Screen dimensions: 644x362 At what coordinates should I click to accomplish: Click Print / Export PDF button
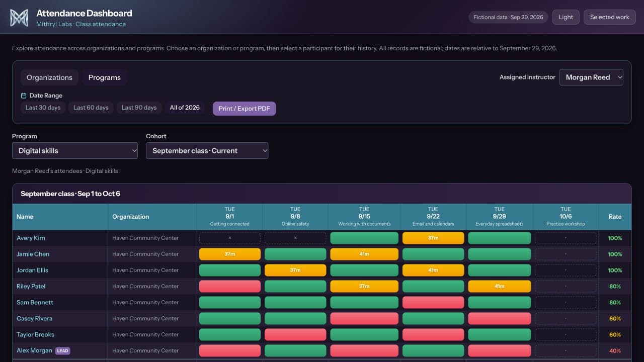pos(244,109)
